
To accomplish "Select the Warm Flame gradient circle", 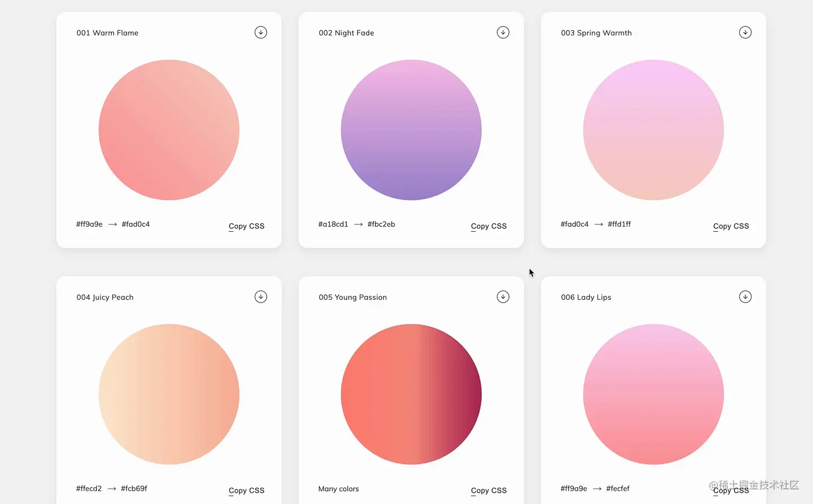I will [x=169, y=130].
